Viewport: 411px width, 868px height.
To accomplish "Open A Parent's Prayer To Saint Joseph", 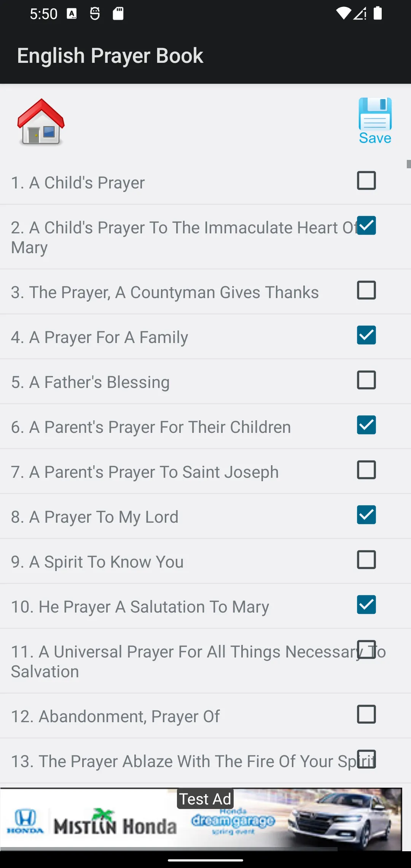I will [x=145, y=472].
